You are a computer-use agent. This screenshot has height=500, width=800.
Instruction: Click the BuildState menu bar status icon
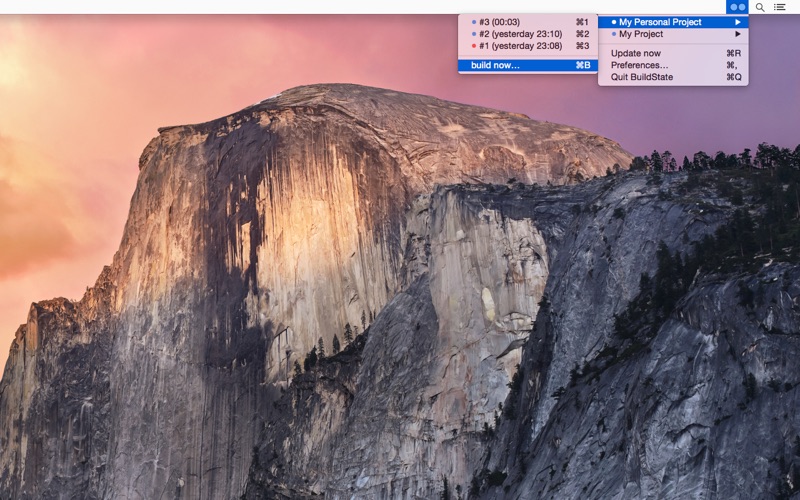tap(737, 7)
